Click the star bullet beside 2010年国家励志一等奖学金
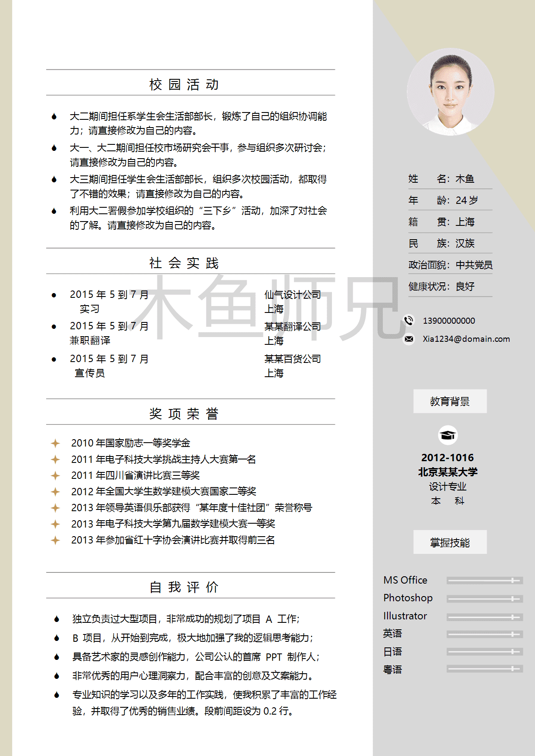This screenshot has height=756, width=535. pyautogui.click(x=55, y=443)
